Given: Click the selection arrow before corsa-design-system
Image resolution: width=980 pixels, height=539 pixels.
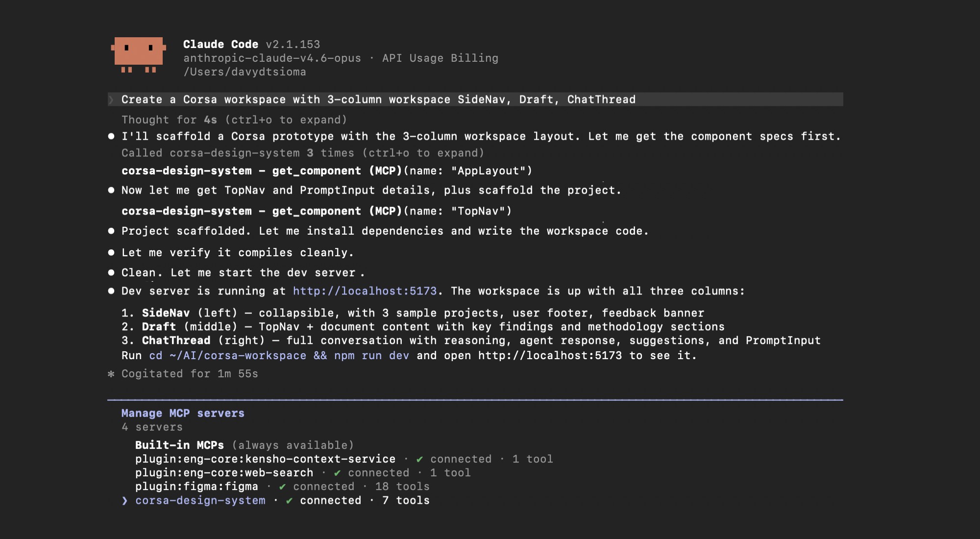Looking at the screenshot, I should click(124, 501).
